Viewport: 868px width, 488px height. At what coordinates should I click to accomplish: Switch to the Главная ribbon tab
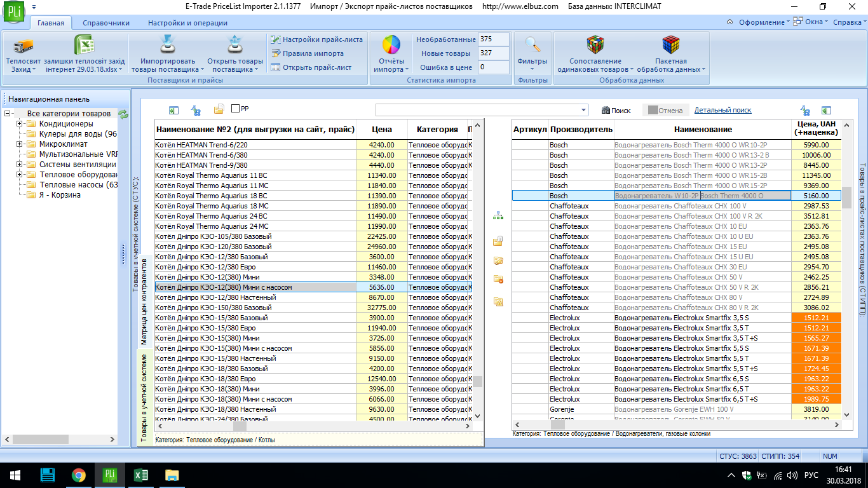(x=51, y=23)
